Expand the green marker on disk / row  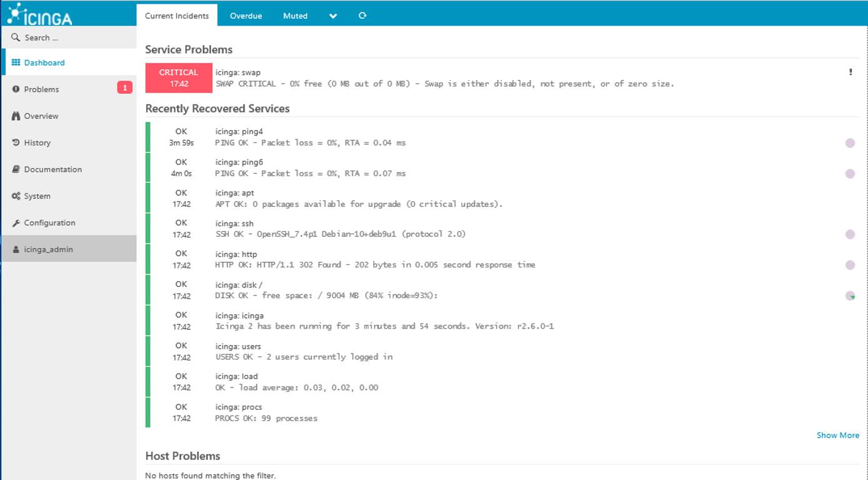click(852, 296)
